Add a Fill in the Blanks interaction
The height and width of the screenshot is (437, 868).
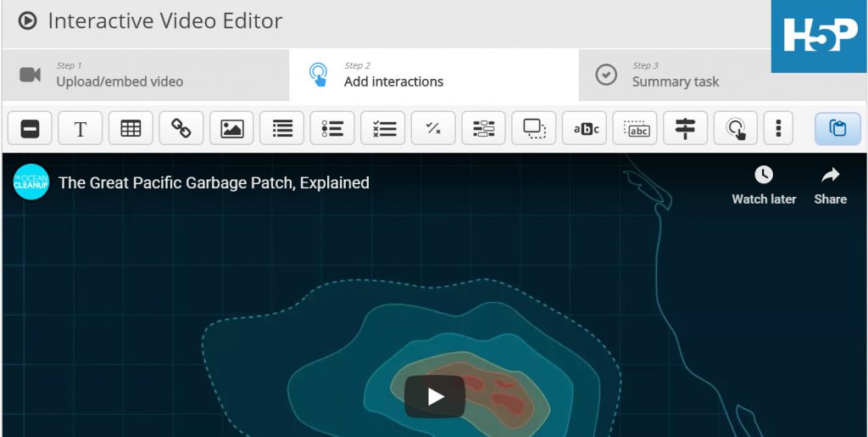coord(483,128)
